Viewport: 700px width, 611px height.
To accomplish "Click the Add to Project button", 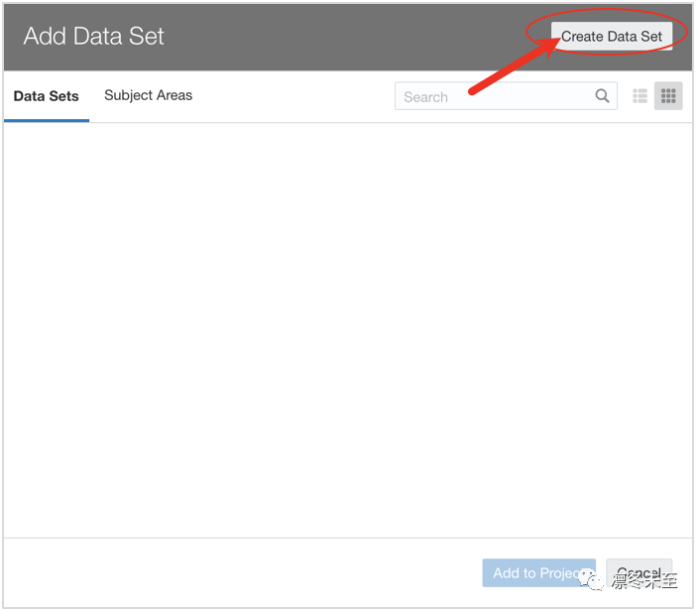I will coord(538,572).
